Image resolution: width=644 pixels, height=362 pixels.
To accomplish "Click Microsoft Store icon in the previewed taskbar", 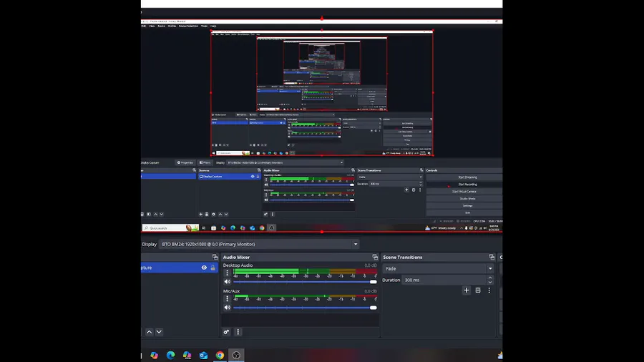I will (x=213, y=228).
